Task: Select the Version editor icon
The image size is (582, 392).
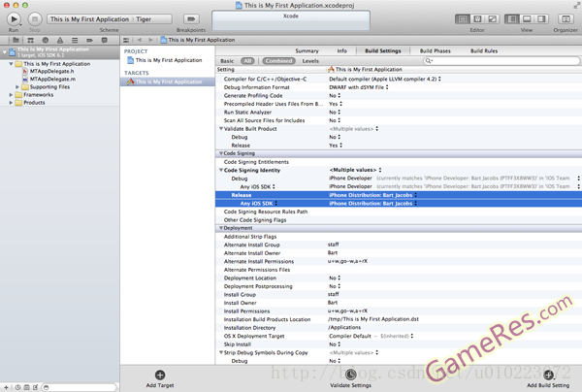Action: tap(492, 19)
